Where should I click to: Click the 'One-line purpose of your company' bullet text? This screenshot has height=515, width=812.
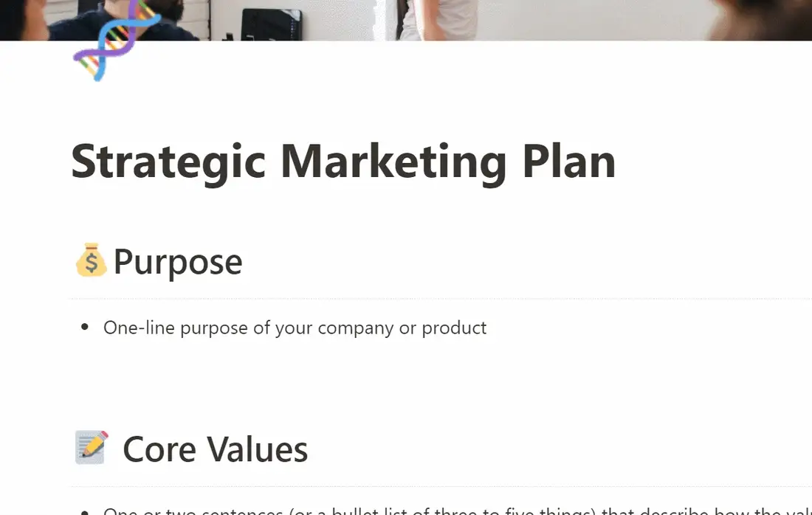point(295,328)
